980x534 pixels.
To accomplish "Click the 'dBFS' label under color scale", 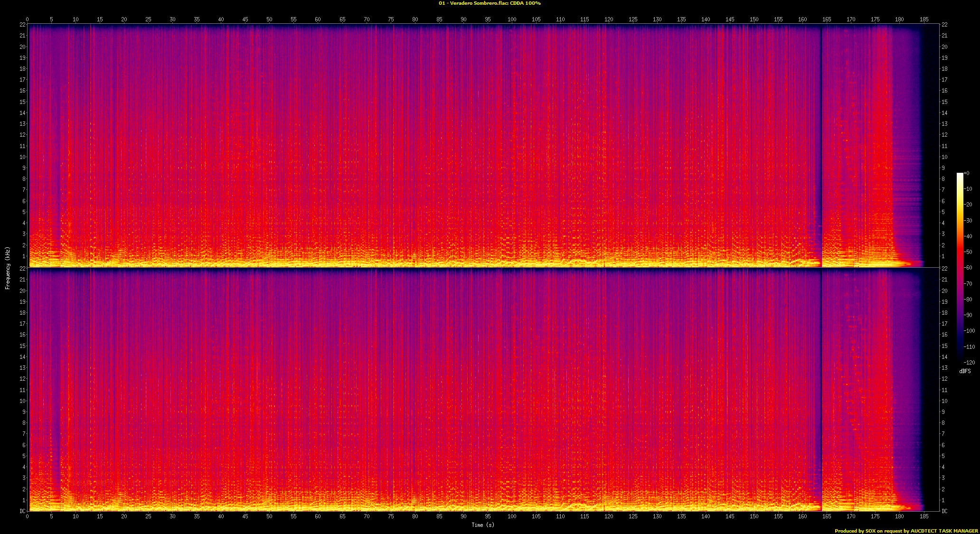I will pyautogui.click(x=965, y=371).
